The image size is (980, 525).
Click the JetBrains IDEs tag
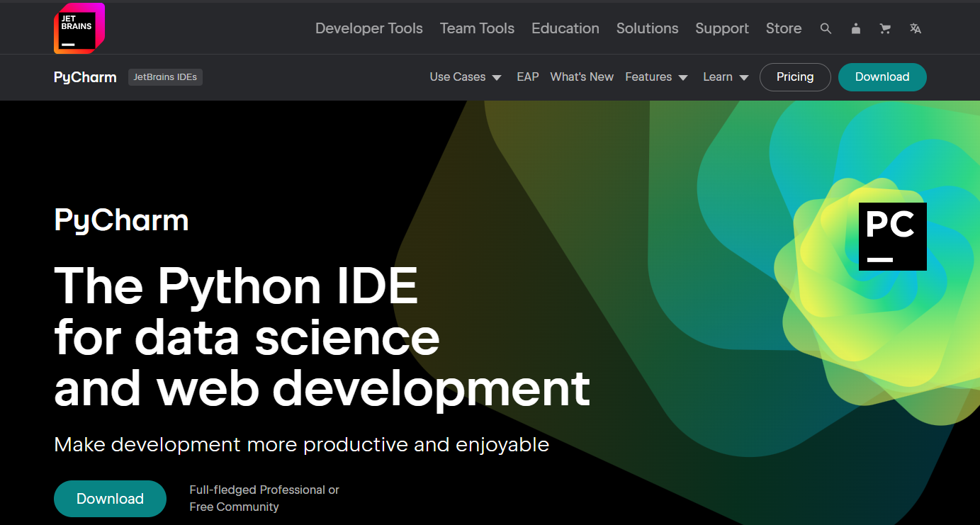tap(165, 77)
